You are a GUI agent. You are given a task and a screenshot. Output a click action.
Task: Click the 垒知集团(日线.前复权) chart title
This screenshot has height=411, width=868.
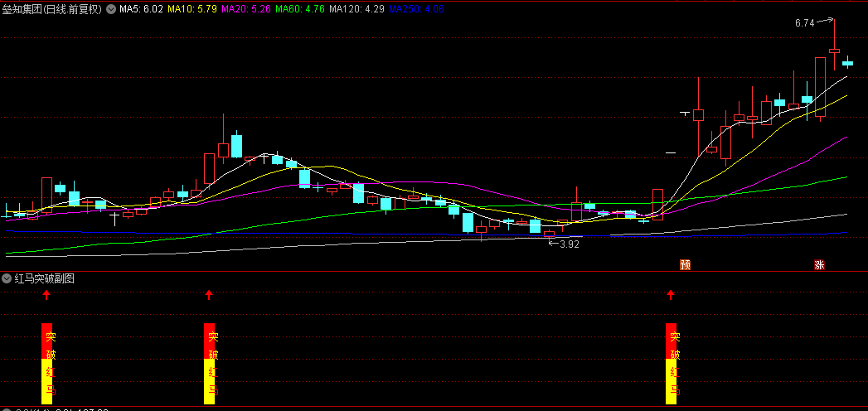click(x=52, y=9)
